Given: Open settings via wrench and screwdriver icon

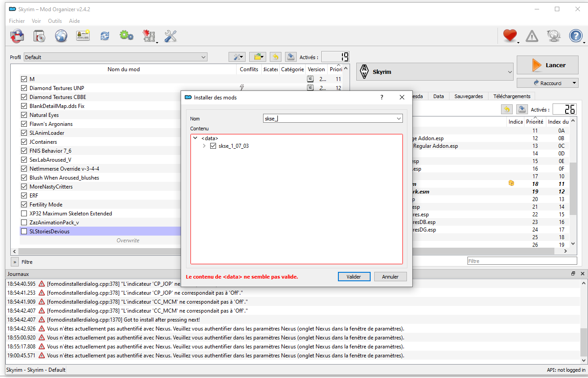Looking at the screenshot, I should (x=171, y=36).
